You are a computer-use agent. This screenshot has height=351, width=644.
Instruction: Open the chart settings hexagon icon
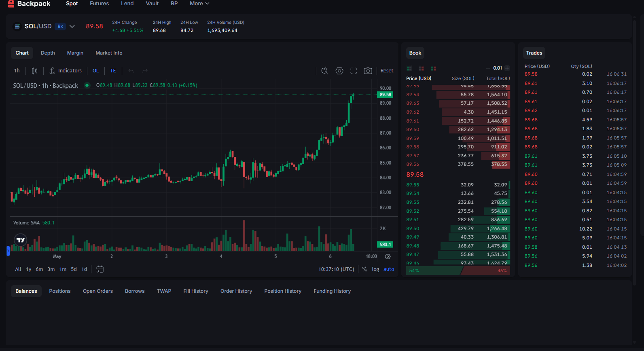click(339, 71)
